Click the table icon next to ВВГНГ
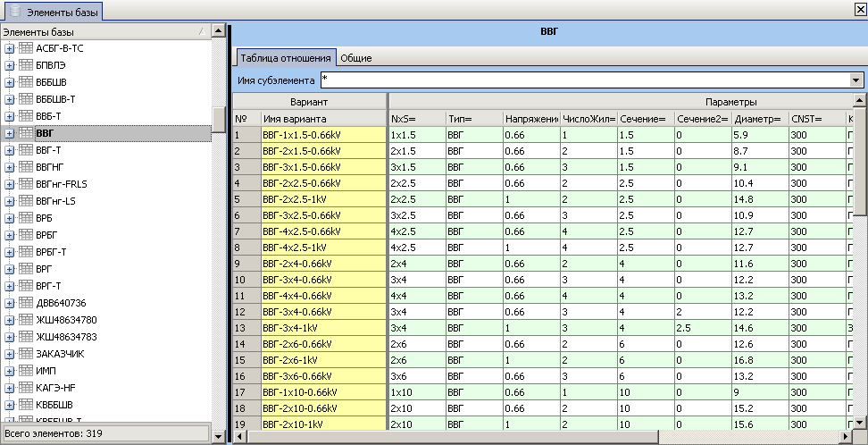The width and height of the screenshot is (868, 445). tap(25, 167)
